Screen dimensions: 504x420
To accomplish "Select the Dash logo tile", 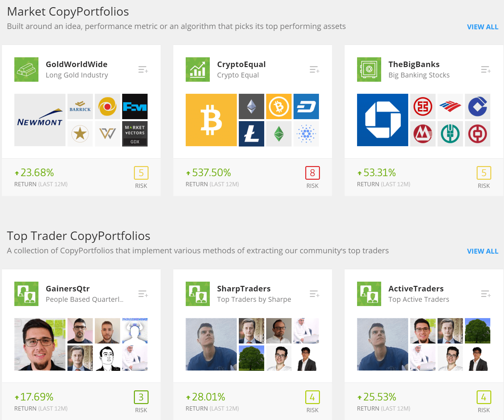I will pos(306,106).
